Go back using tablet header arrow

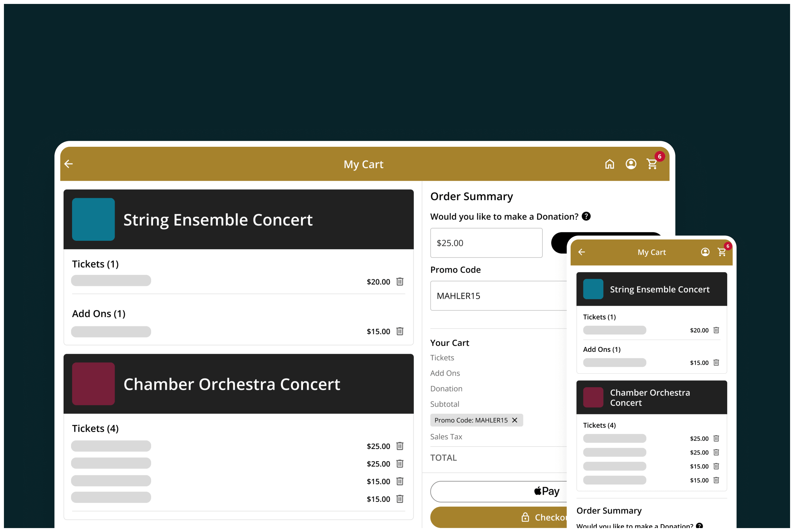[68, 164]
